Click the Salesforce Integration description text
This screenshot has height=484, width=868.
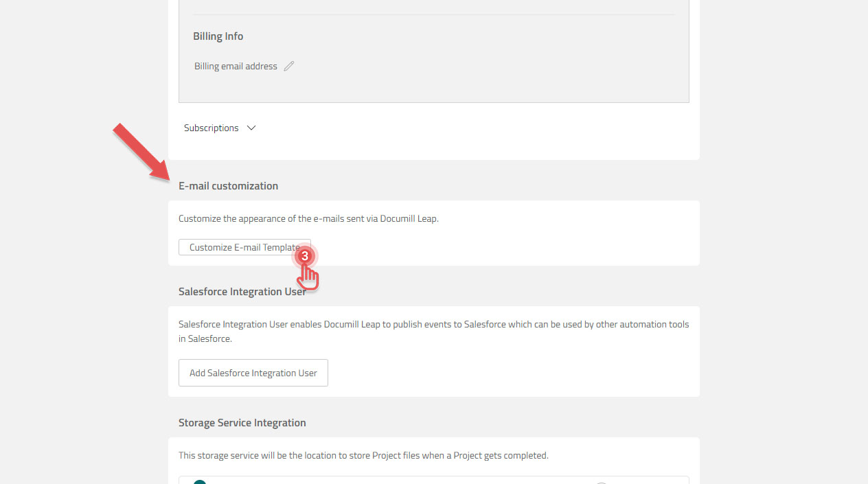coord(433,331)
